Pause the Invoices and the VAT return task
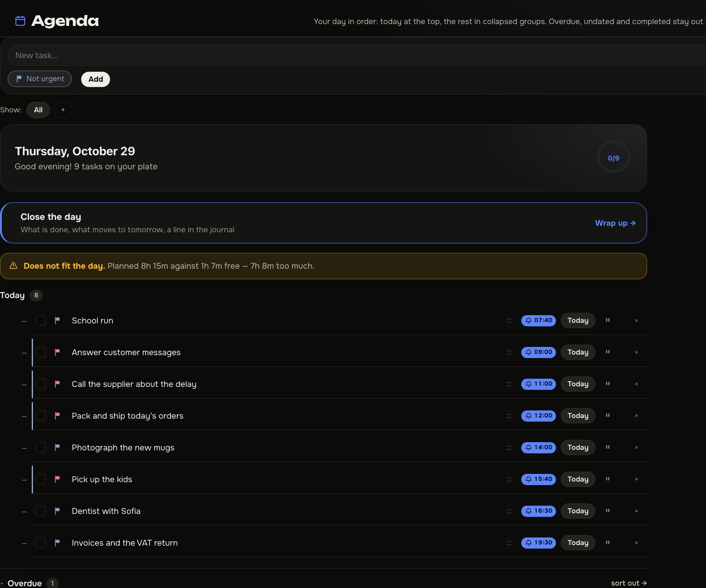The image size is (706, 588). point(607,542)
